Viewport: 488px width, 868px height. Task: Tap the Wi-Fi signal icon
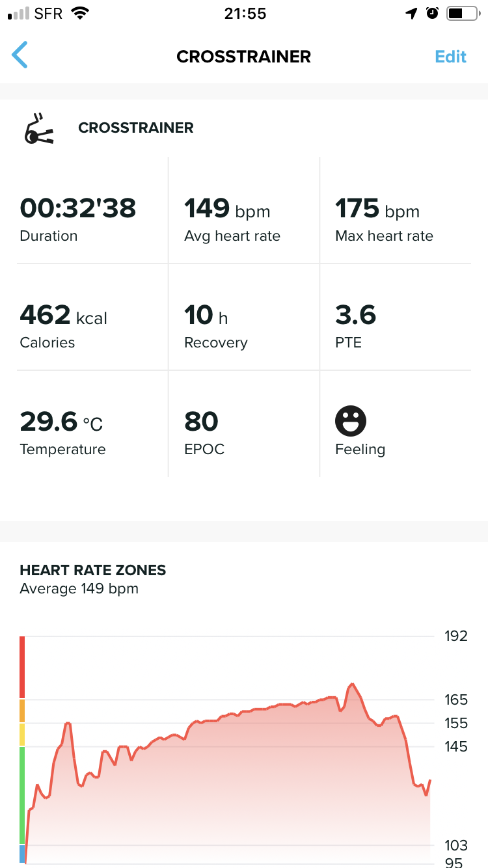pyautogui.click(x=80, y=14)
